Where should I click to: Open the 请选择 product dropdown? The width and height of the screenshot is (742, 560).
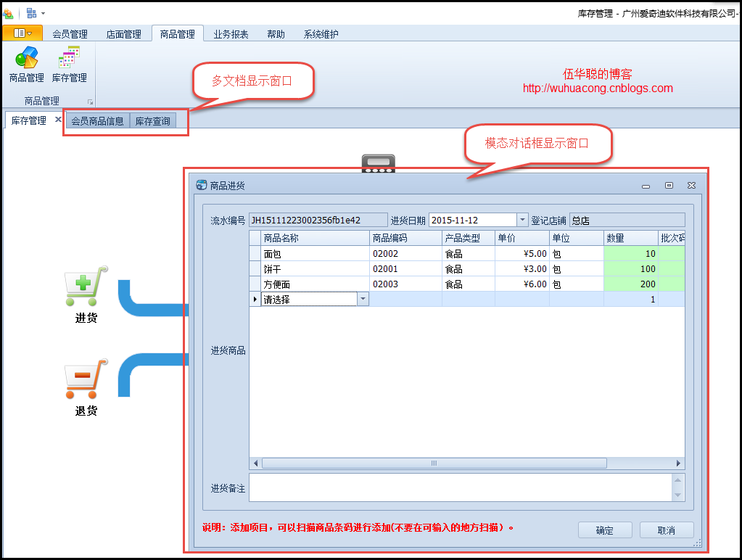[363, 299]
